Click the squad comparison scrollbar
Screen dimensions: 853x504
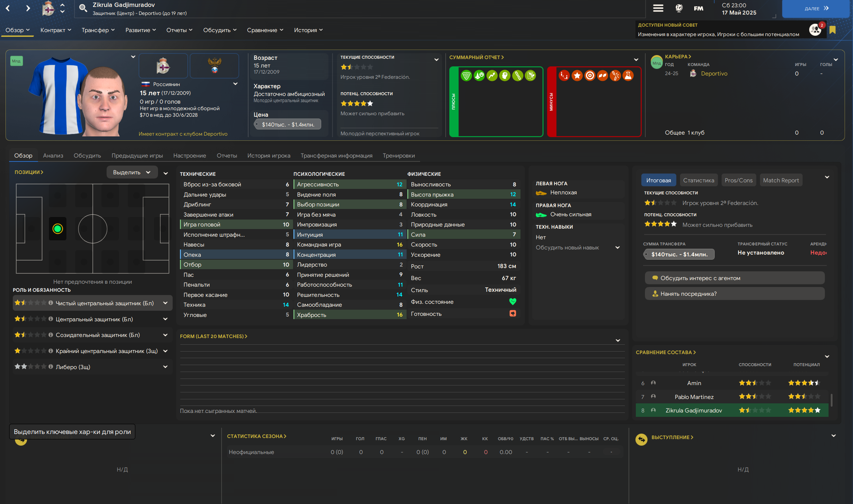[831, 400]
